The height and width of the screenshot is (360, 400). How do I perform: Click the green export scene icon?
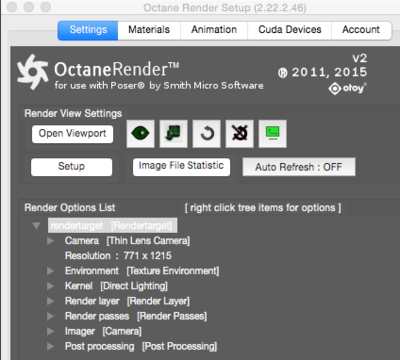pyautogui.click(x=173, y=134)
